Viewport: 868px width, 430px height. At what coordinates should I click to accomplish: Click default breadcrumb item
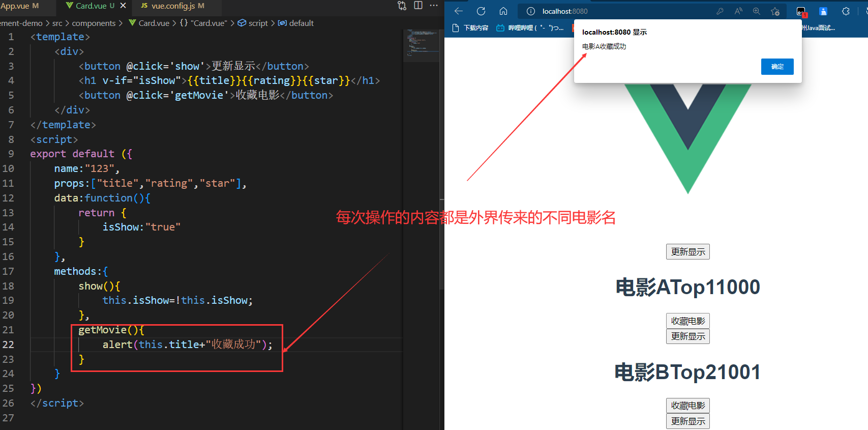[x=295, y=23]
